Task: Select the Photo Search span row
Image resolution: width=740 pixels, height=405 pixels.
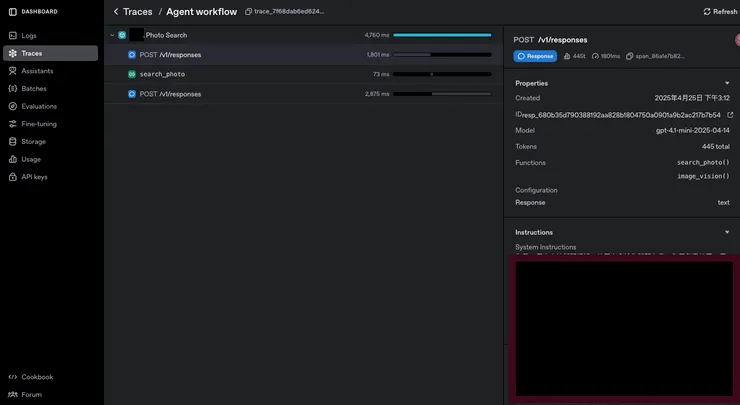Action: (x=303, y=35)
